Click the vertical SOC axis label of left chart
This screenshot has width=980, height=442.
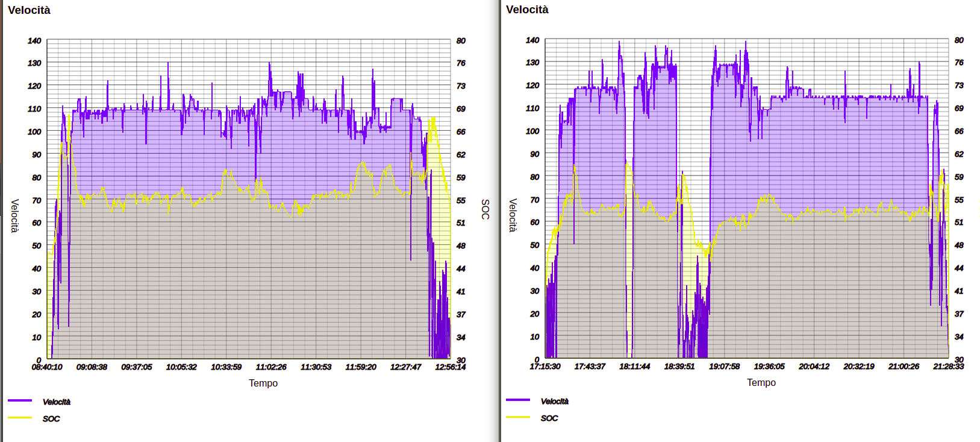click(x=485, y=209)
